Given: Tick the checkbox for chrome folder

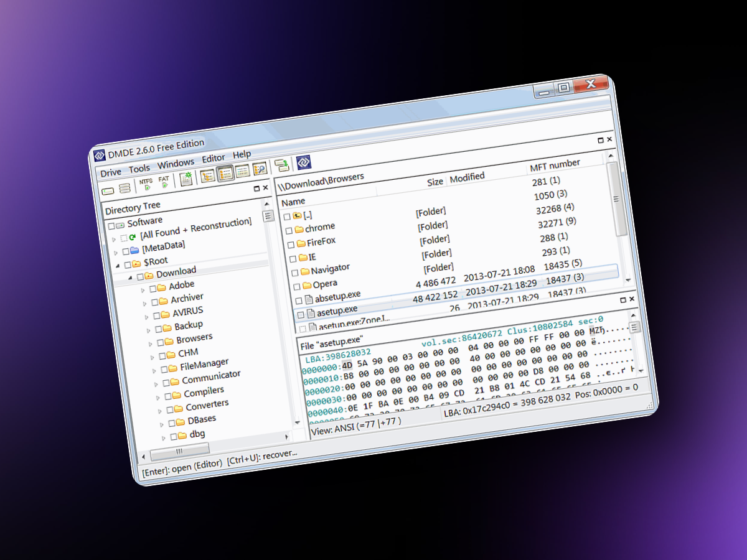Looking at the screenshot, I should click(x=289, y=230).
